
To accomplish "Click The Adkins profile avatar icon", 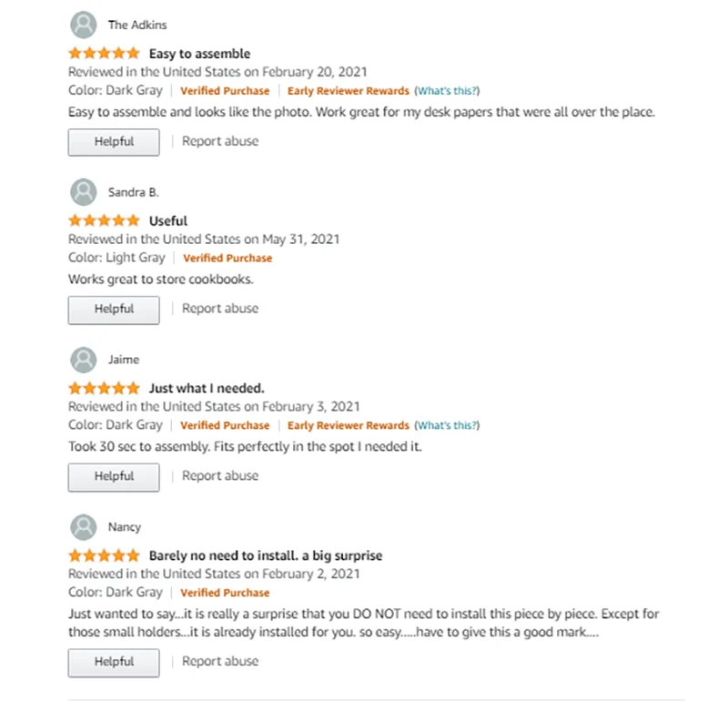I will tap(83, 25).
